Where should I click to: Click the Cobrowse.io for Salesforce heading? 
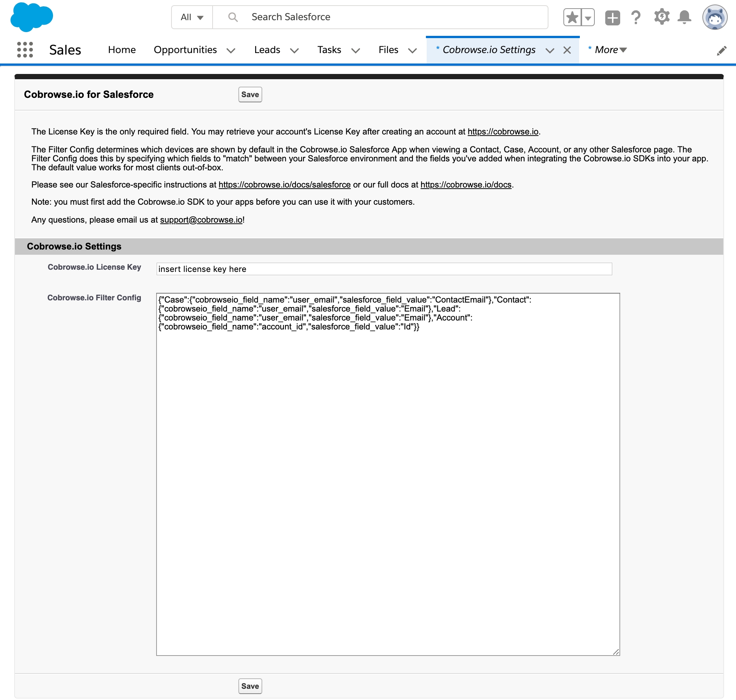(x=89, y=95)
